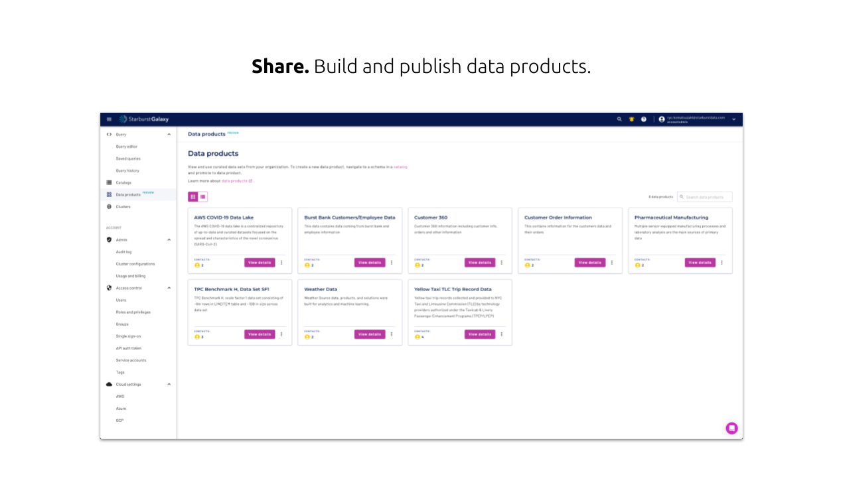The image size is (843, 504).
Task: Open more options for Customer 360
Action: pos(501,263)
